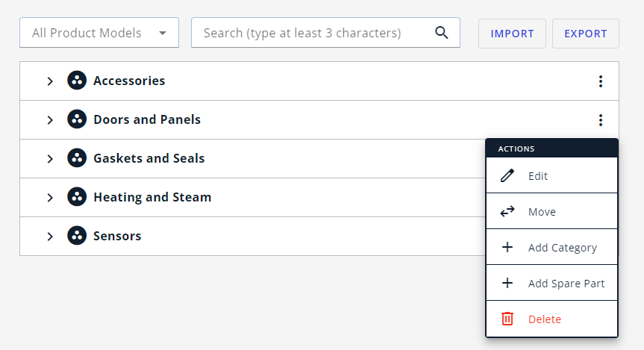This screenshot has height=350, width=644.
Task: Expand the Heating and Steam chevron
Action: pos(50,198)
